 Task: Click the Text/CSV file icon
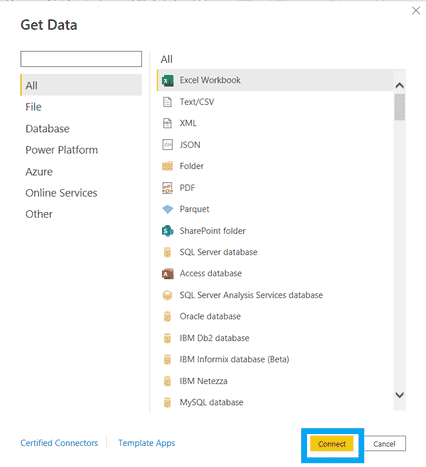click(x=167, y=102)
